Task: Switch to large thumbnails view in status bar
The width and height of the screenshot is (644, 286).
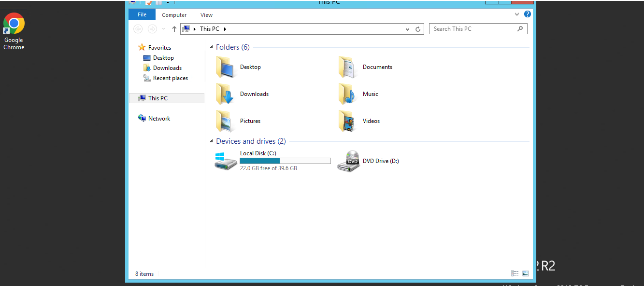Action: 526,273
